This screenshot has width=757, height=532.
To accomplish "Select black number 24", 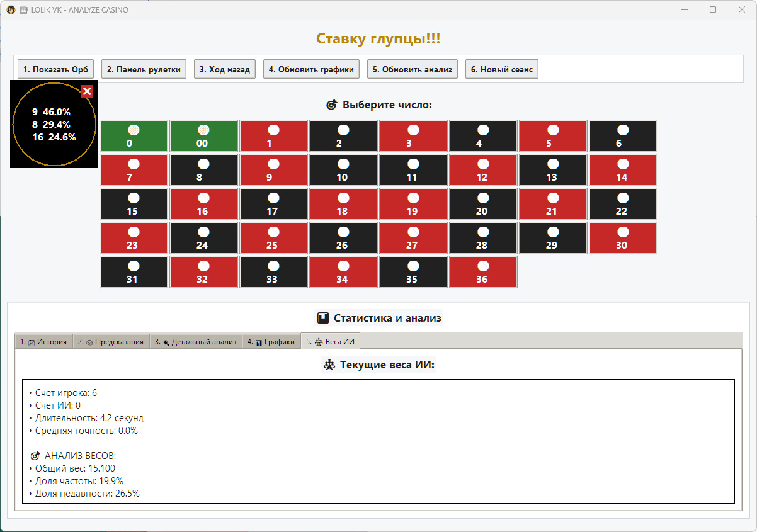I will coord(203,238).
